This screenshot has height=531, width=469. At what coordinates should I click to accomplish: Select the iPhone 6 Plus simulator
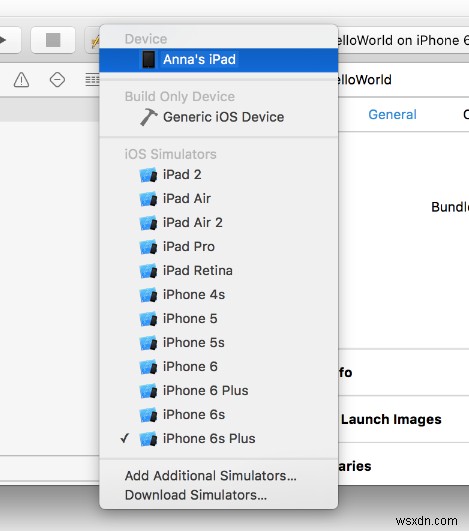[x=218, y=391]
